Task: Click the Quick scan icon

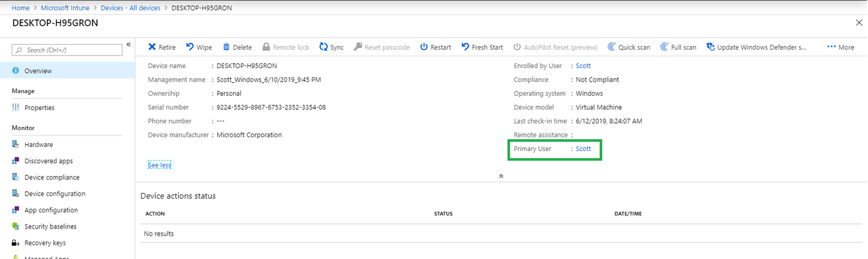Action: click(x=611, y=47)
